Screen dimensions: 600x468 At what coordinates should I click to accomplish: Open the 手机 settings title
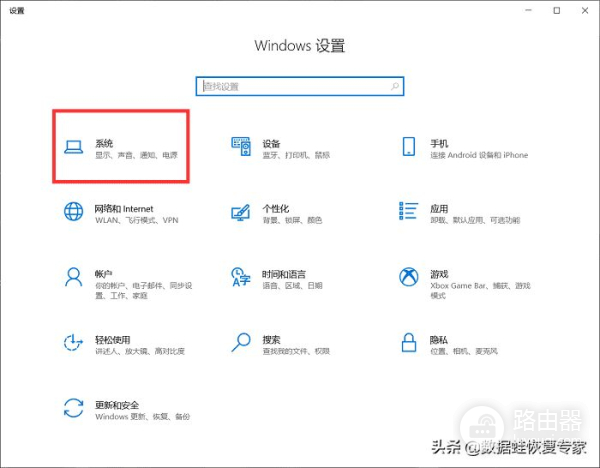click(x=439, y=143)
